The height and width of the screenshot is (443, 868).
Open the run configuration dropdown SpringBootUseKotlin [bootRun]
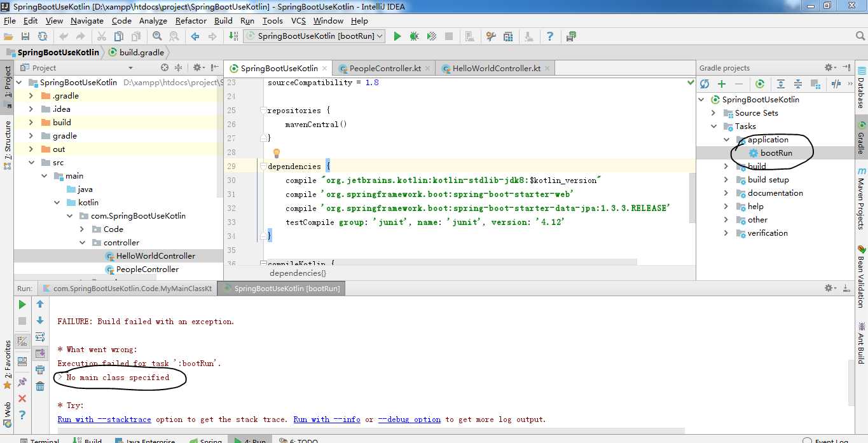(x=315, y=36)
